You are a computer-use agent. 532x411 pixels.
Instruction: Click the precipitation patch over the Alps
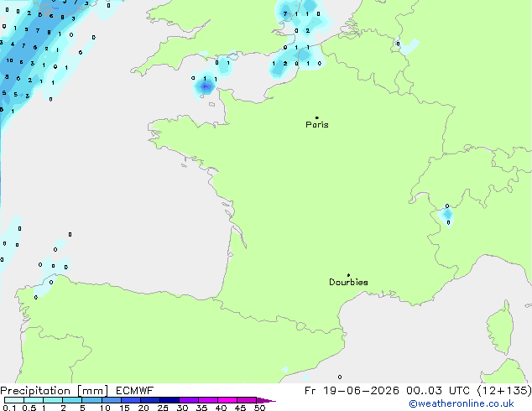[x=447, y=215]
